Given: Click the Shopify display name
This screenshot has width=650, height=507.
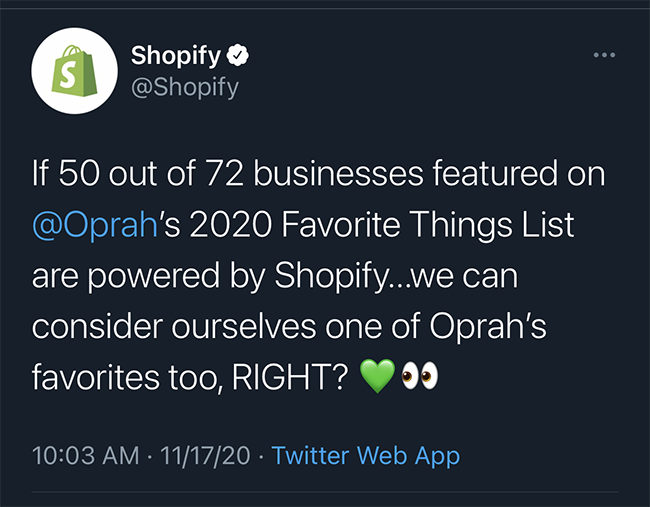Looking at the screenshot, I should point(177,55).
